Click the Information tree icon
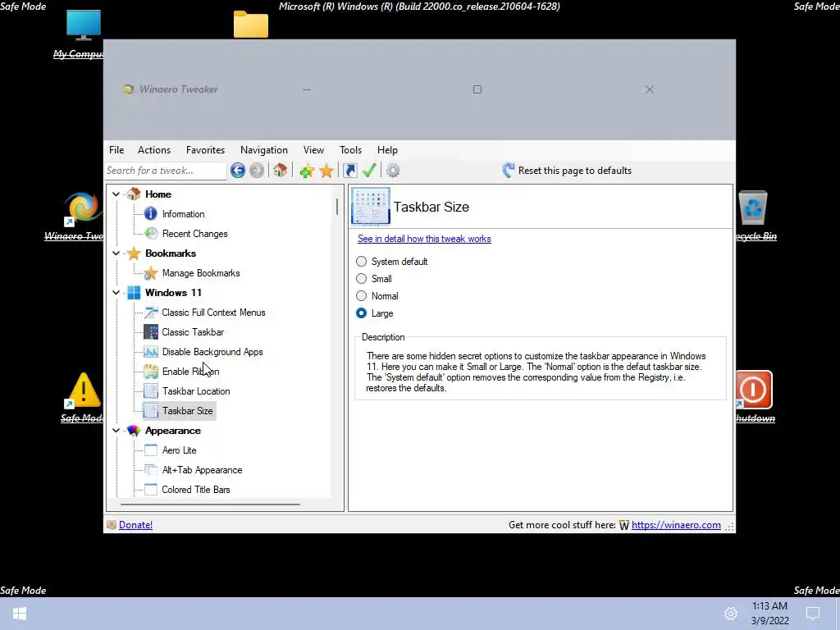Screen dimensions: 840x630 [x=151, y=214]
